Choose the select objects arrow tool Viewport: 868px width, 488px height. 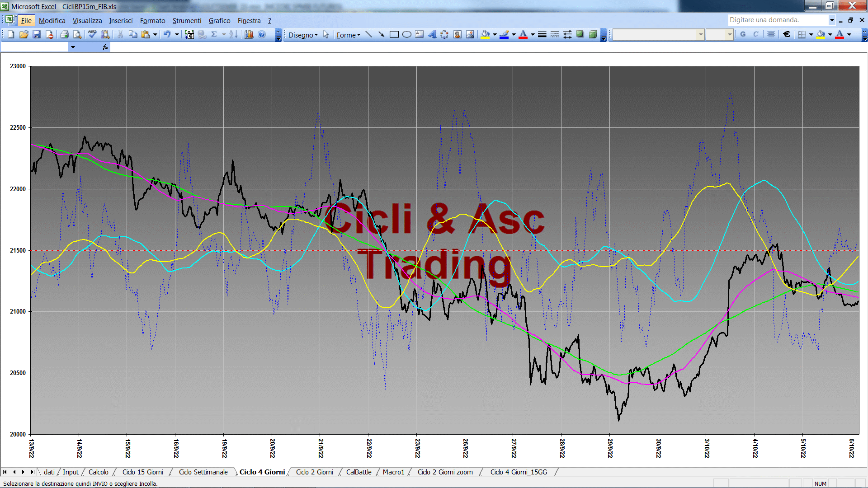326,34
